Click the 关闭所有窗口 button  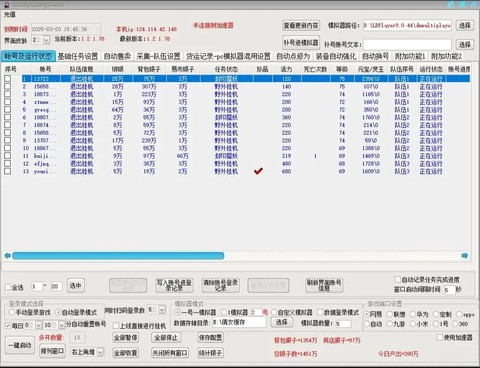point(170,353)
